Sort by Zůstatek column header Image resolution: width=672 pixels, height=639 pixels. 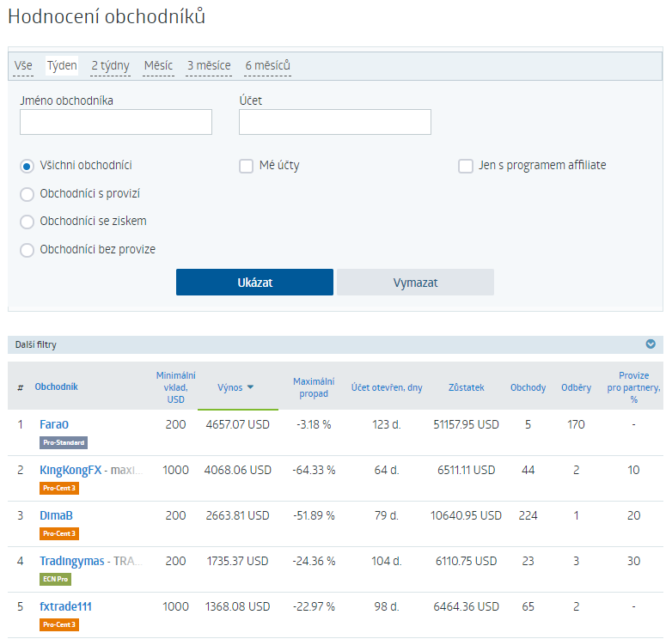point(467,387)
